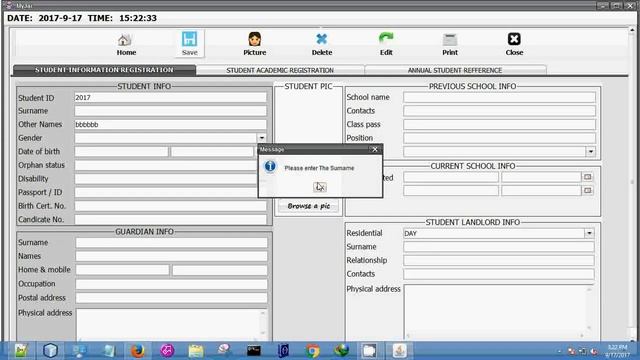
Task: Click the Birth Cert. No. field
Action: tap(170, 206)
